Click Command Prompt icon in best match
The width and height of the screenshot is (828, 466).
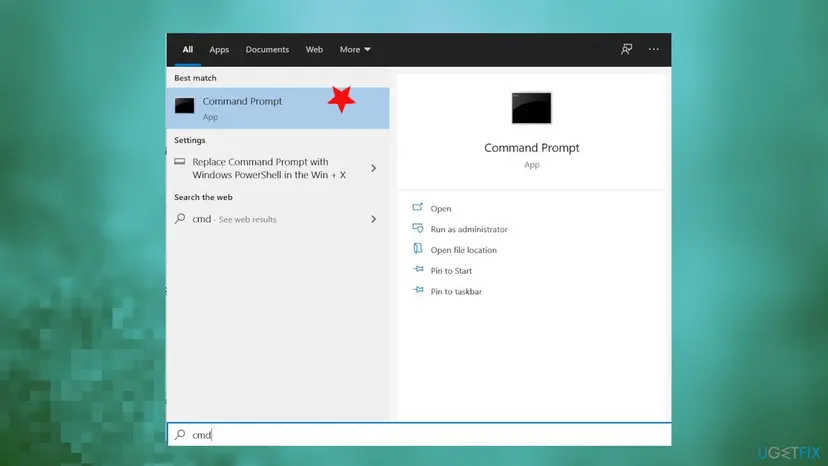tap(184, 106)
